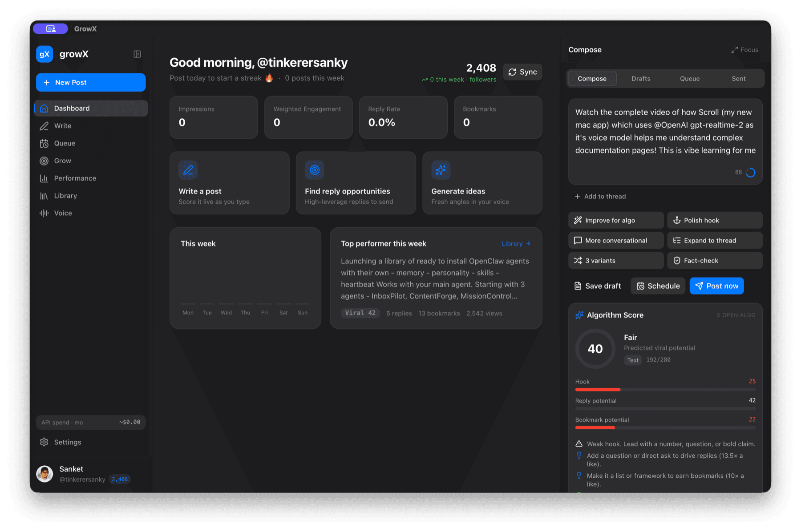Click the Find reply opportunities title

(x=348, y=191)
